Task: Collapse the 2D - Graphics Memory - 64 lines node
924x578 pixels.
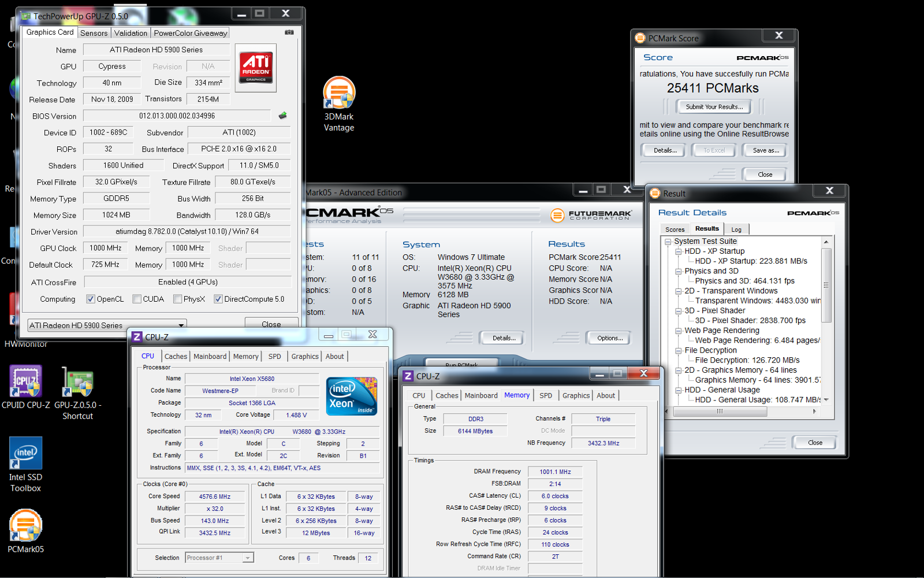Action: 679,370
